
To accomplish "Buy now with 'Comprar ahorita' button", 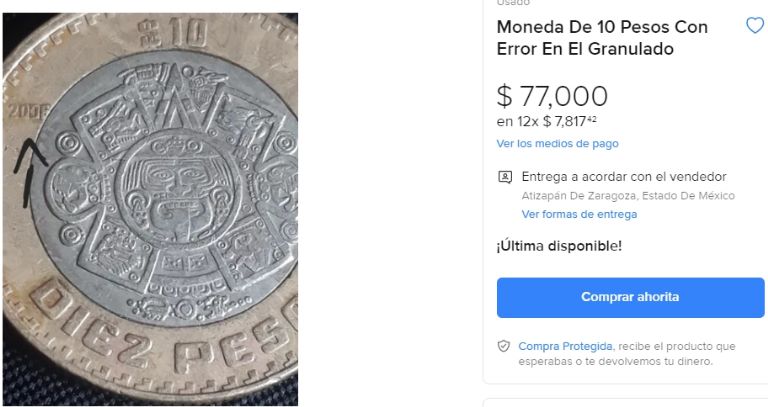I will click(630, 297).
